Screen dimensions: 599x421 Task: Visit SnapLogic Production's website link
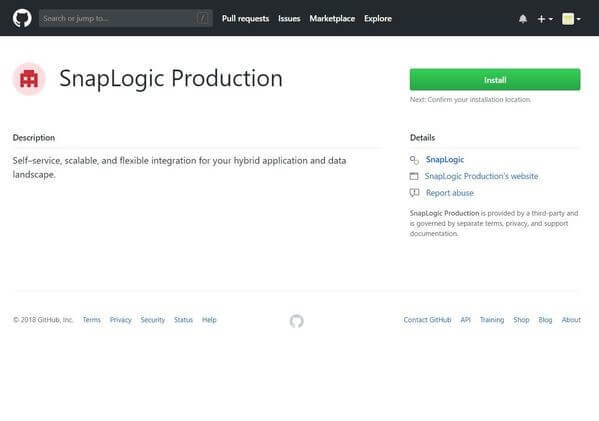coord(481,176)
